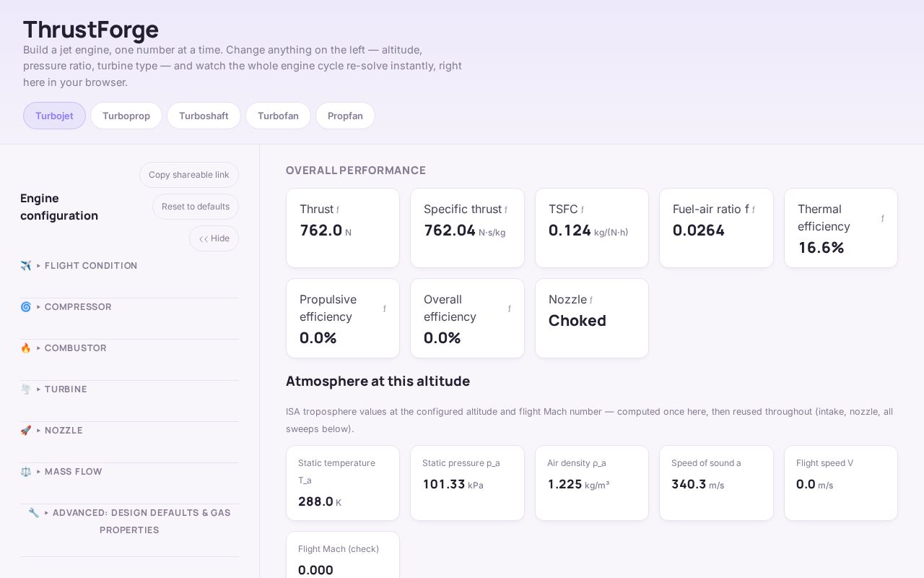Click the balance scale icon beside Mass Flow
Screen dimensions: 924x578
click(26, 472)
